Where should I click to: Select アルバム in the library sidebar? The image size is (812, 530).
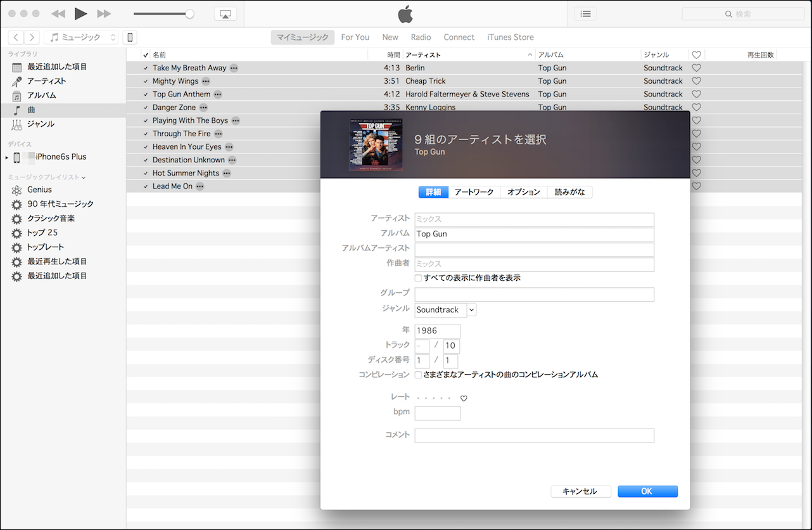[41, 95]
